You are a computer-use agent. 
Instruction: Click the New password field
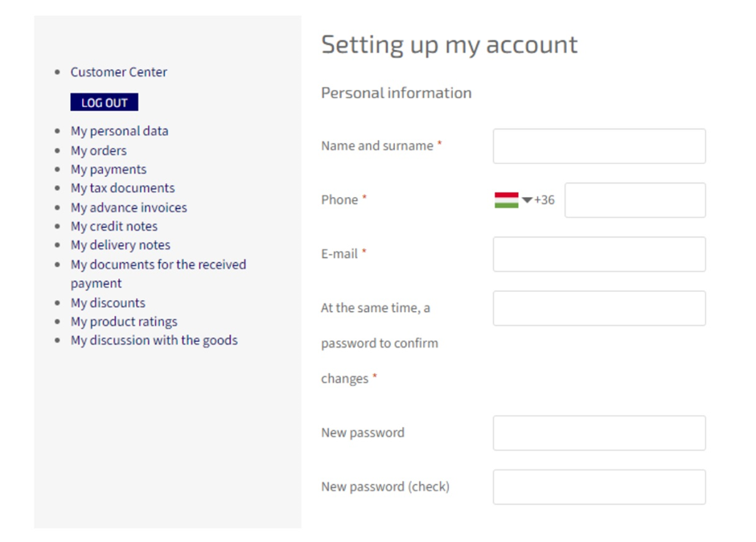[x=599, y=433]
